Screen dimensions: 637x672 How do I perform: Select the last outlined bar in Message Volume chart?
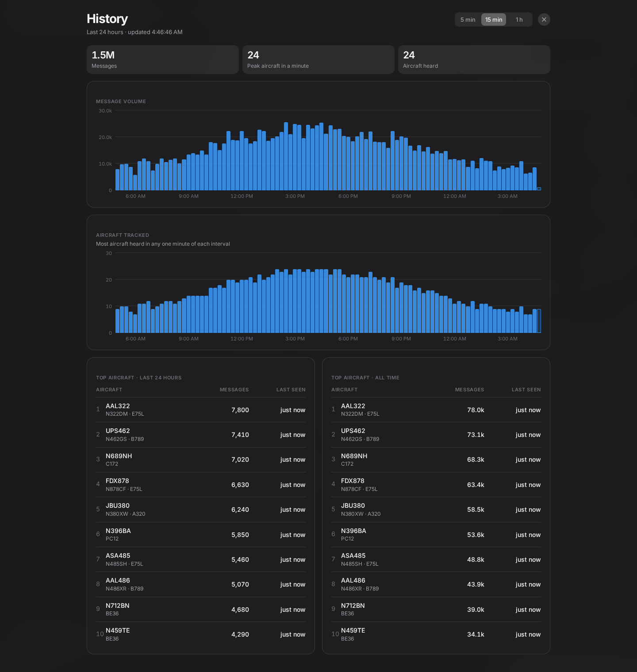[x=539, y=189]
